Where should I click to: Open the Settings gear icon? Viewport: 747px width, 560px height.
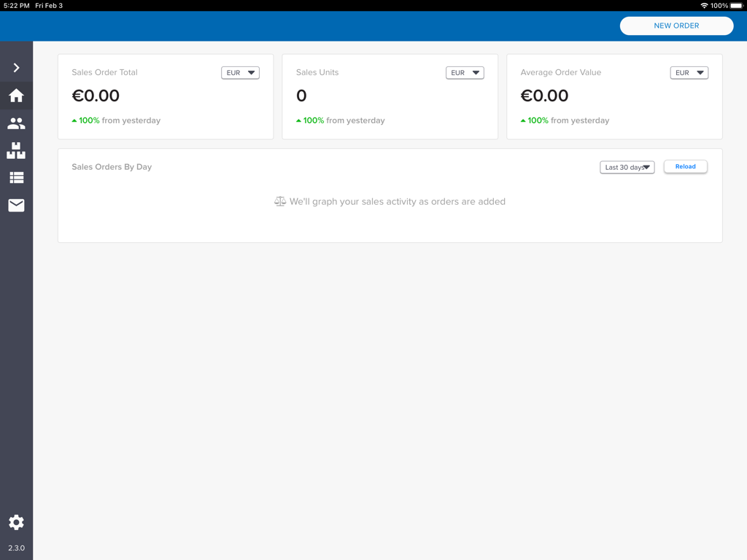click(x=16, y=522)
